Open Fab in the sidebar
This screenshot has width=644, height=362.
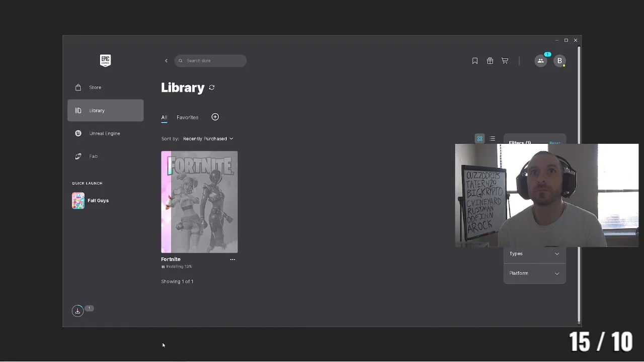coord(105,156)
